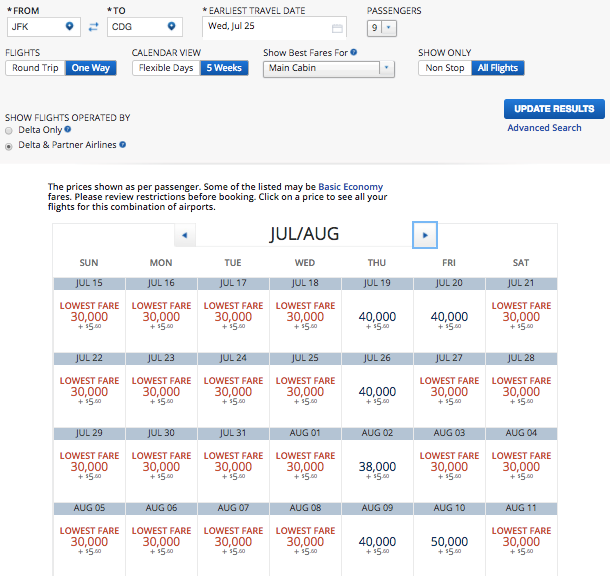Click the location pin in the JFK field
Viewport: 610px width, 576px height.
69,26
